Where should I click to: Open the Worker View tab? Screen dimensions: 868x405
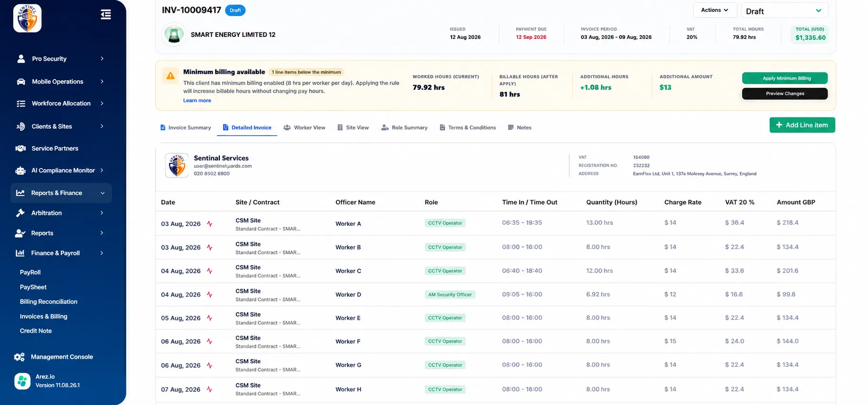tap(304, 128)
